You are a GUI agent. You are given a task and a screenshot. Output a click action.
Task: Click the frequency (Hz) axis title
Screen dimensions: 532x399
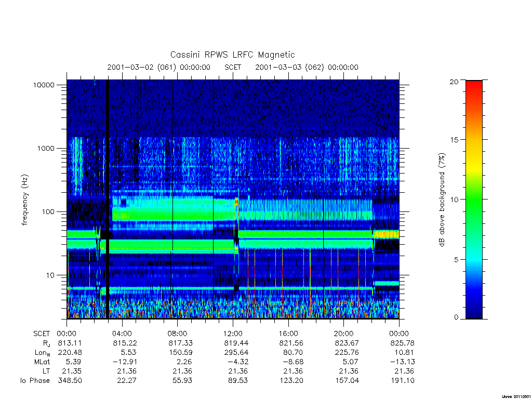click(25, 200)
